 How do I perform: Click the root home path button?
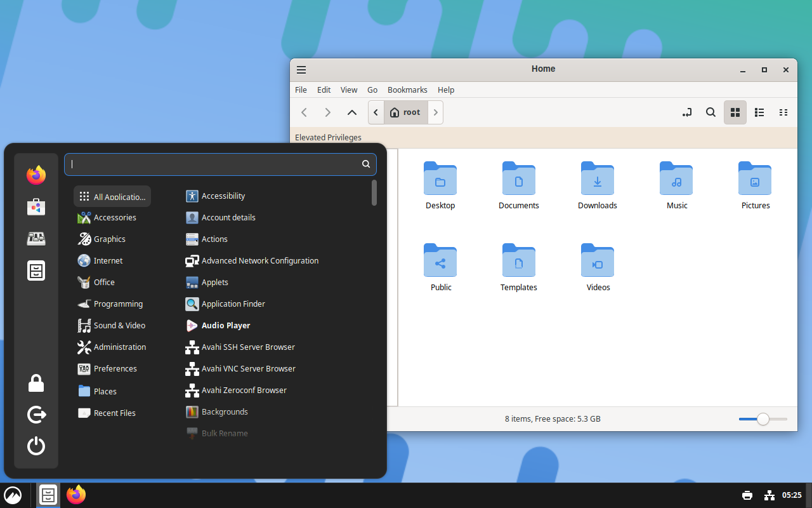[x=406, y=112]
